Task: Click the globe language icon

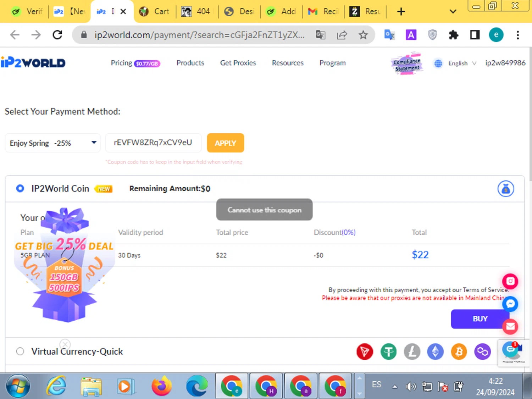Action: pos(438,63)
